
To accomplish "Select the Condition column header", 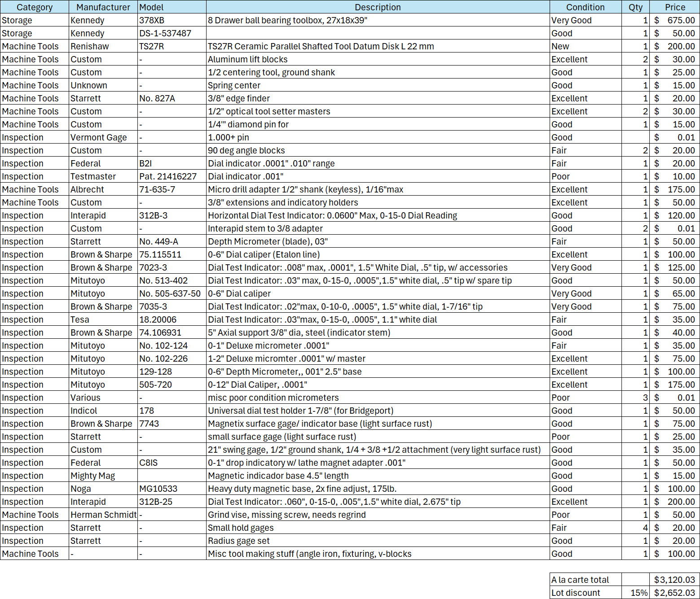I will (586, 7).
